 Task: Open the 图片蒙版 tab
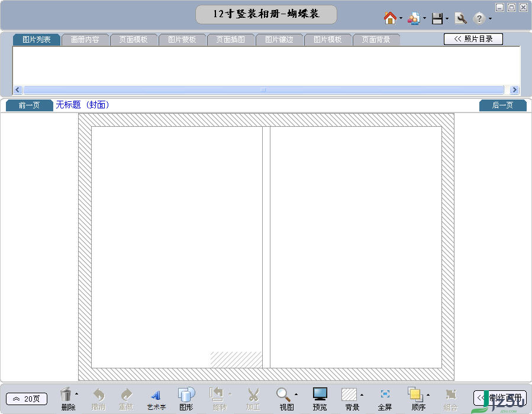[183, 39]
